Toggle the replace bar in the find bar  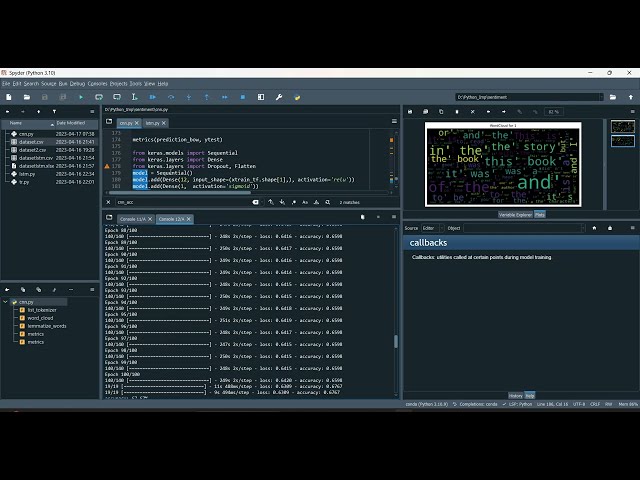[328, 202]
